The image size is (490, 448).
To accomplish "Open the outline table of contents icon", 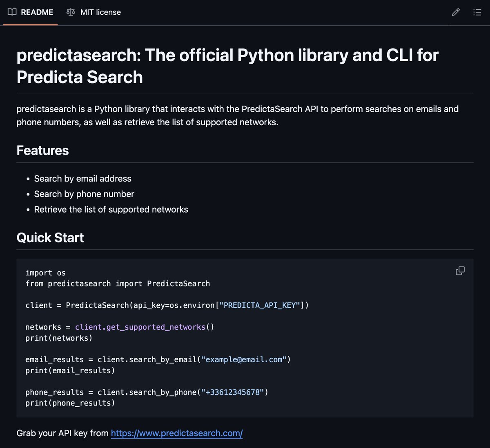I will point(477,12).
